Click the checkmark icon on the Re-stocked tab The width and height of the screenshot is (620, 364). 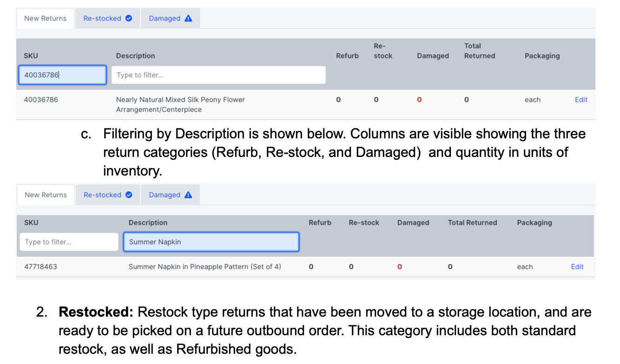point(128,18)
